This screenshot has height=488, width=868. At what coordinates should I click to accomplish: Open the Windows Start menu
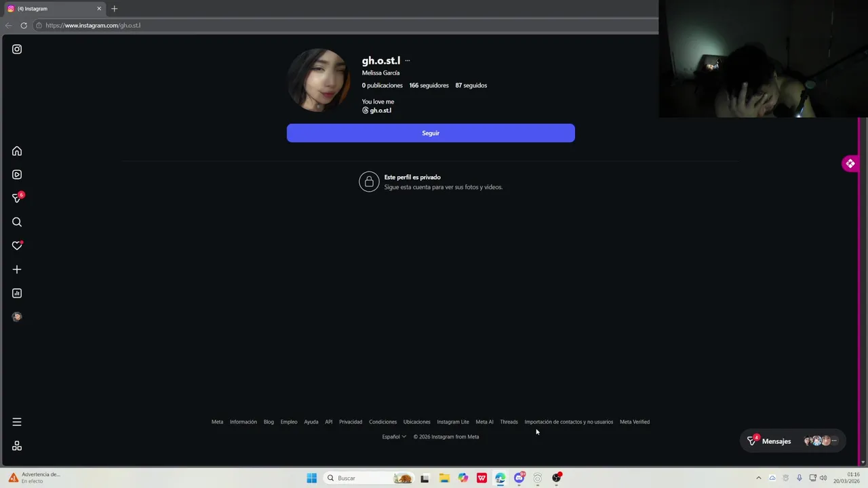pos(311,478)
